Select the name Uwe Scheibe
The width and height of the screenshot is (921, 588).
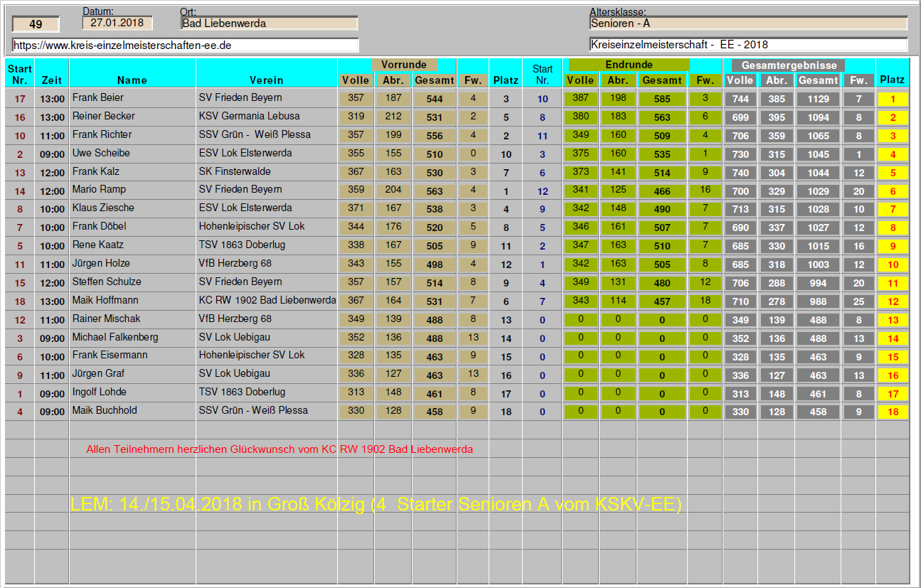pyautogui.click(x=101, y=153)
